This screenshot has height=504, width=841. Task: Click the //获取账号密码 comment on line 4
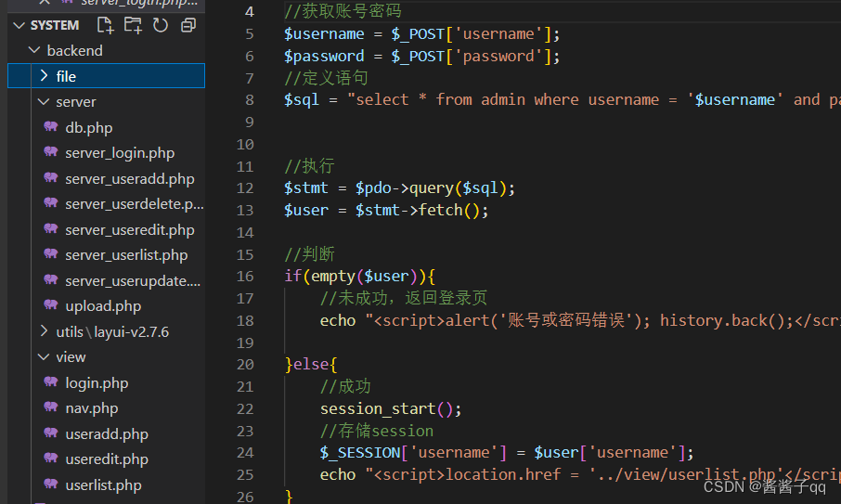[x=343, y=11]
